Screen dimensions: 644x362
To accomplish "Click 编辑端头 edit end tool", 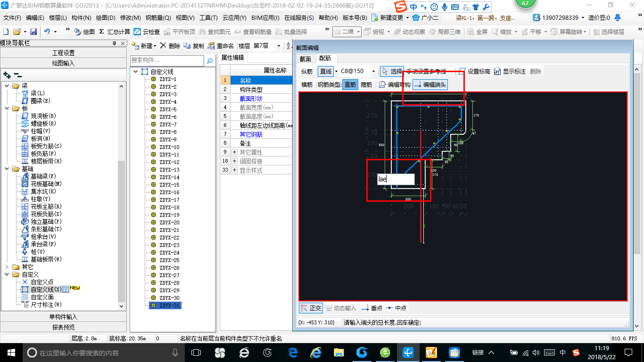I will pos(429,85).
